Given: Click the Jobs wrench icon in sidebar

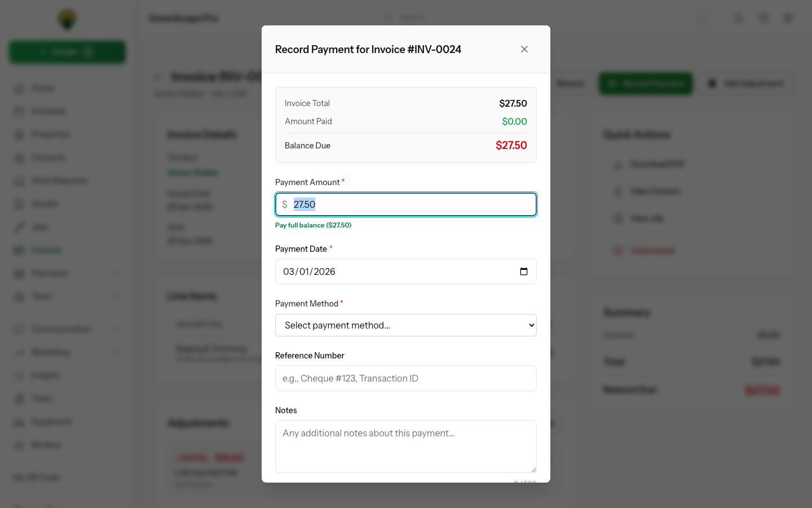Looking at the screenshot, I should point(19,227).
